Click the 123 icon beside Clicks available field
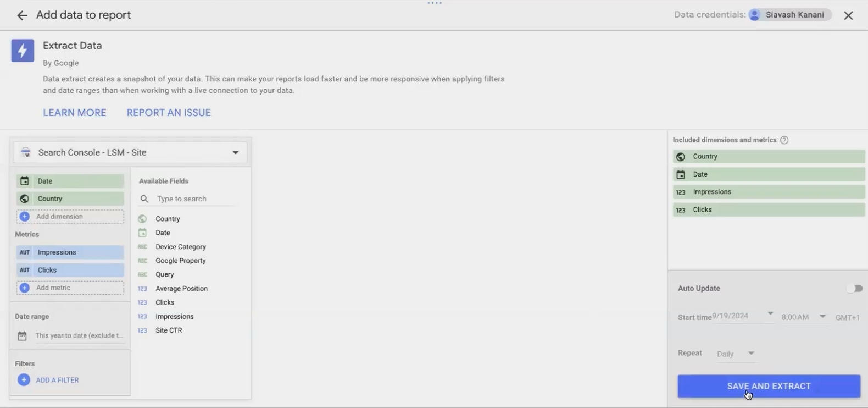 pos(142,302)
